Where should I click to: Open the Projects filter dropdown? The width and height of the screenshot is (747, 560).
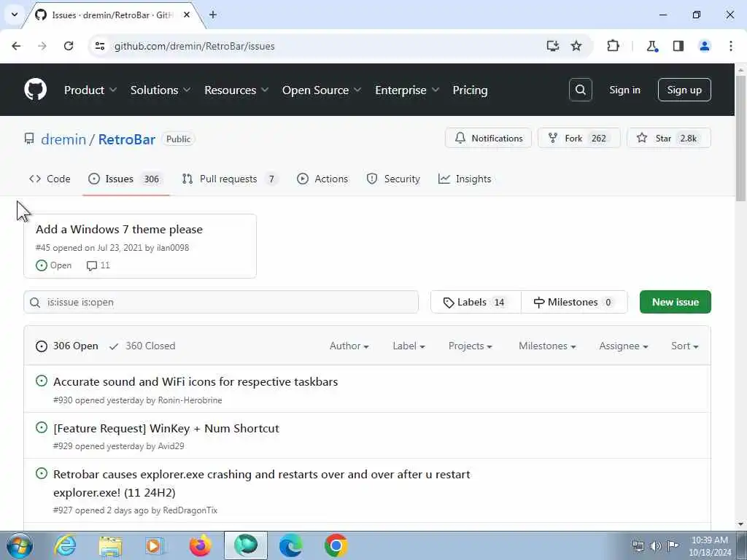click(470, 346)
